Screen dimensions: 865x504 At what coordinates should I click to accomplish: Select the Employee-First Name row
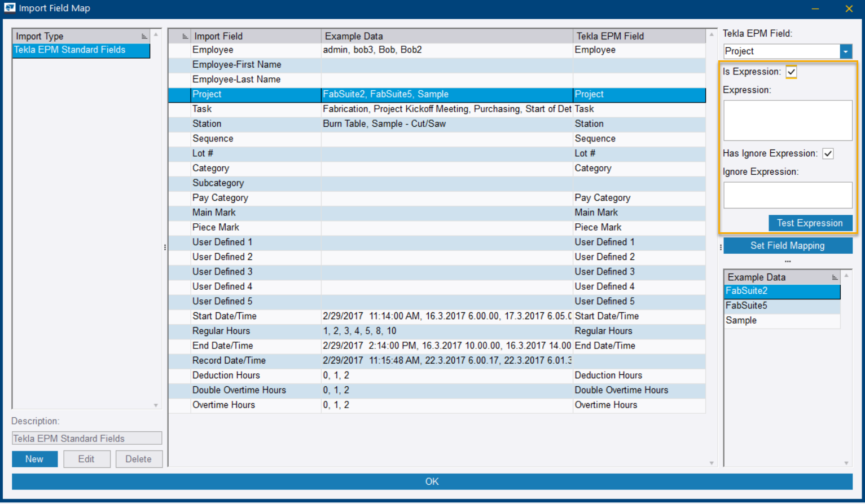[437, 65]
